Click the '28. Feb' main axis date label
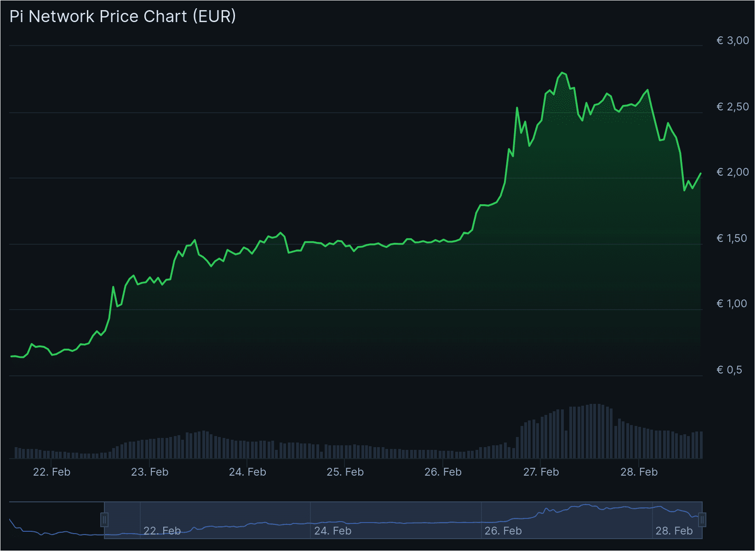756x552 pixels. click(x=639, y=472)
